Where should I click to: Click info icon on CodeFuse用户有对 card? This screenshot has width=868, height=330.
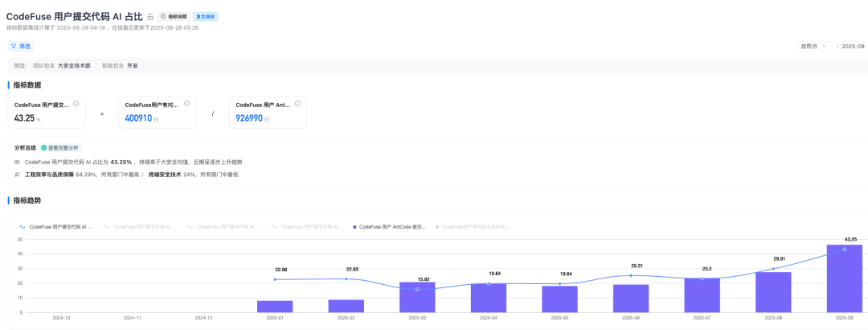point(186,104)
